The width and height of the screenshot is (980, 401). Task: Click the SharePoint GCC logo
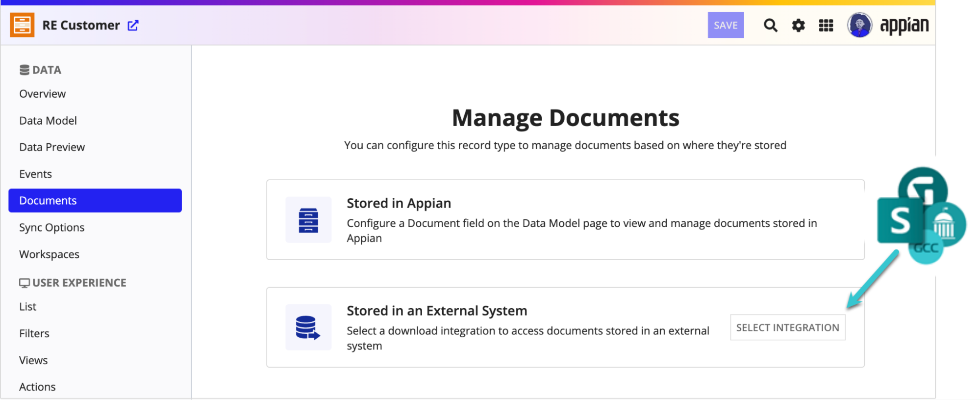[921, 215]
